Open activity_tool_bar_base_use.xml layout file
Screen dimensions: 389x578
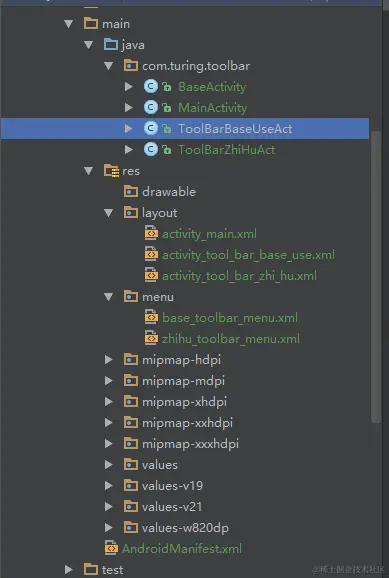[x=248, y=255]
